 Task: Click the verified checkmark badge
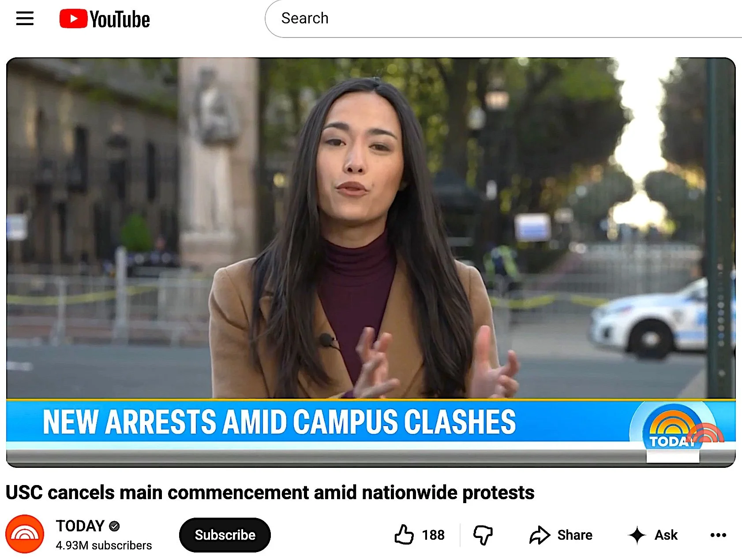[114, 526]
